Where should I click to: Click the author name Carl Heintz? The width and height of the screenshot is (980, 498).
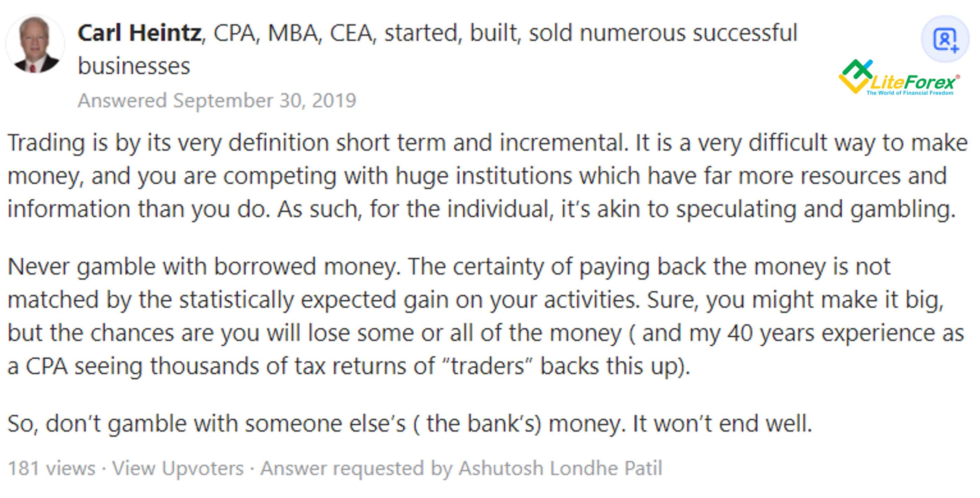(139, 33)
